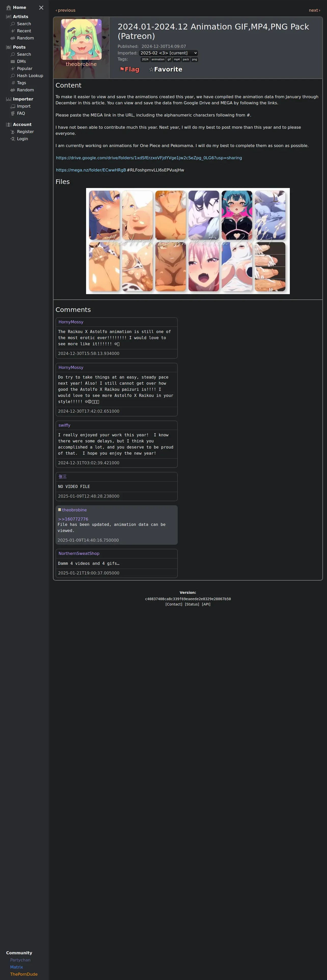Open ThePornDude community link
This screenshot has width=327, height=980.
24,974
